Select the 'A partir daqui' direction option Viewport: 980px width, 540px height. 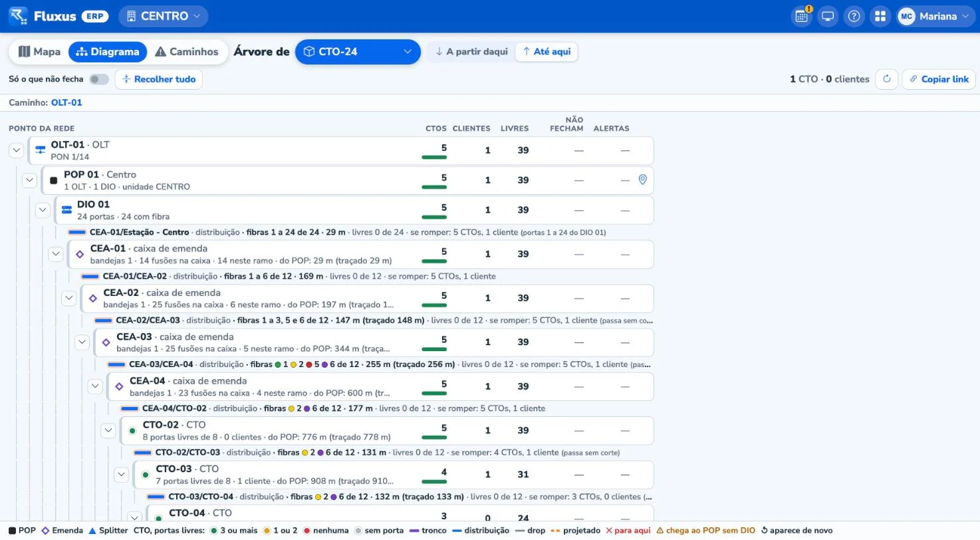(471, 52)
